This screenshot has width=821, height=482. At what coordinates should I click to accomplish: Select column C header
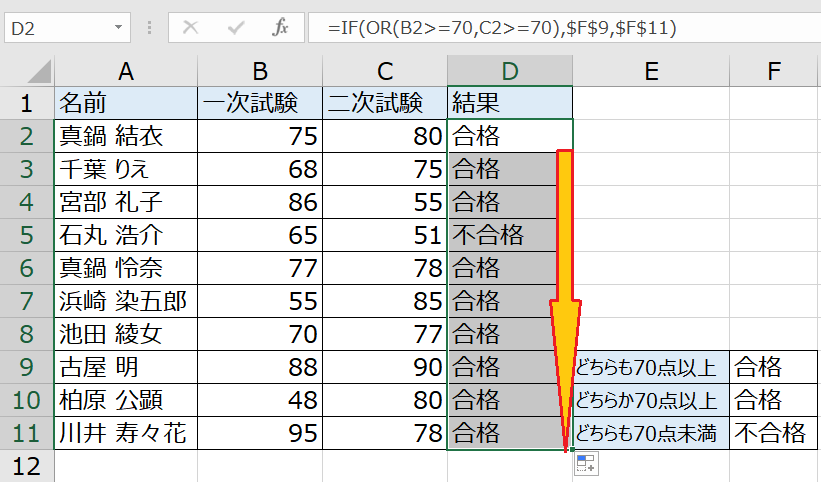click(x=385, y=71)
